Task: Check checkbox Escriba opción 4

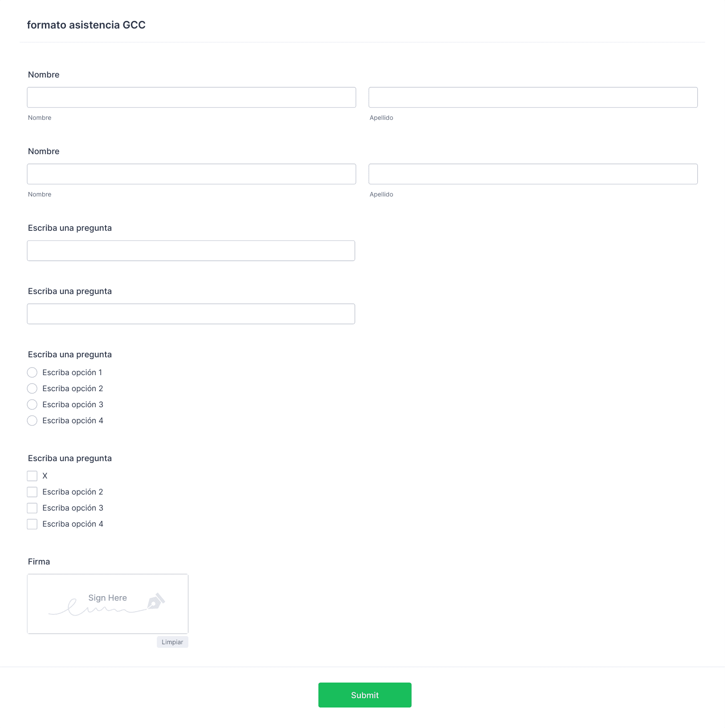Action: 32,524
